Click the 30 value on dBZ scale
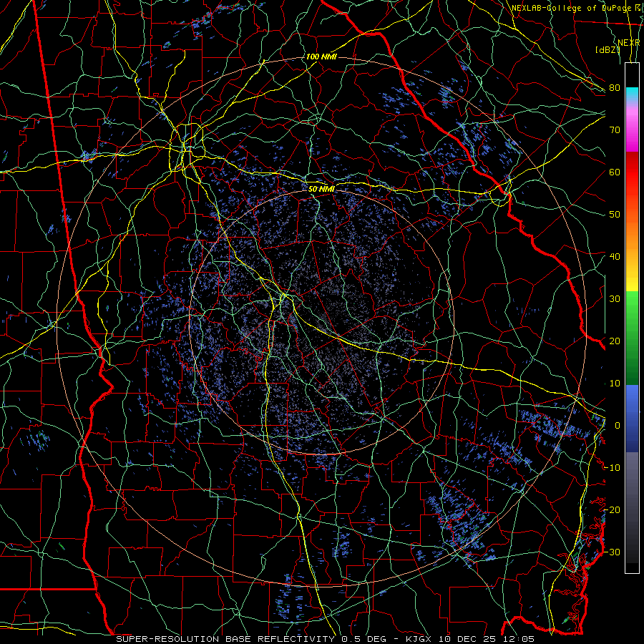The height and width of the screenshot is (644, 644). click(615, 299)
